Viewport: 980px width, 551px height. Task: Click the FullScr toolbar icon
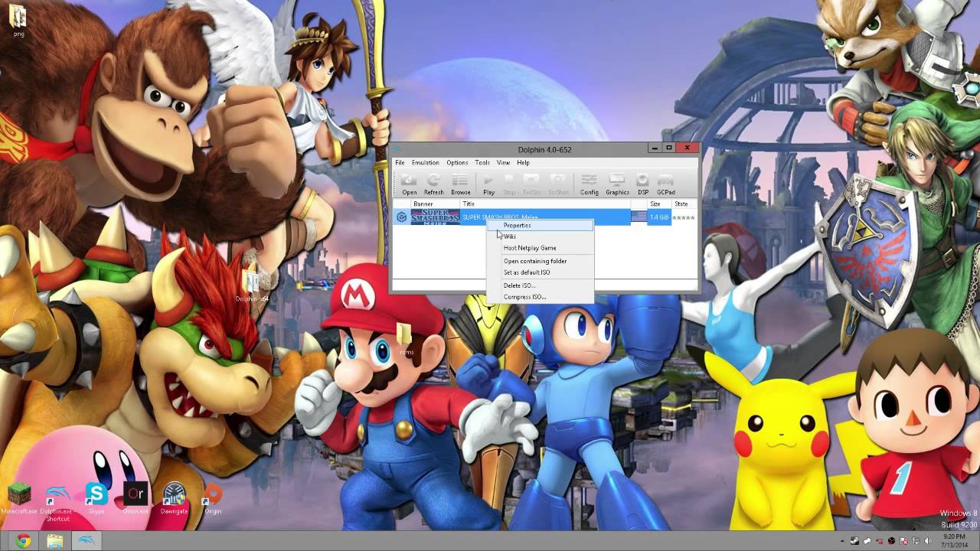point(531,184)
